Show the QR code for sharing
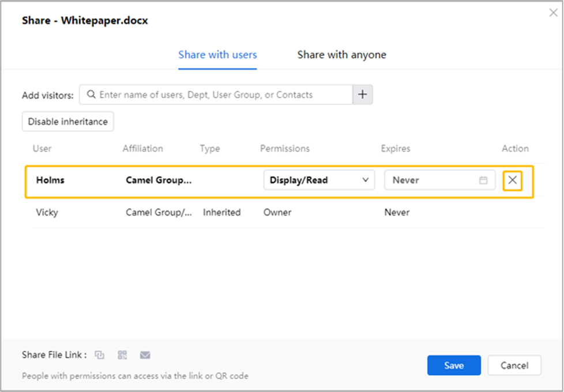 click(122, 355)
